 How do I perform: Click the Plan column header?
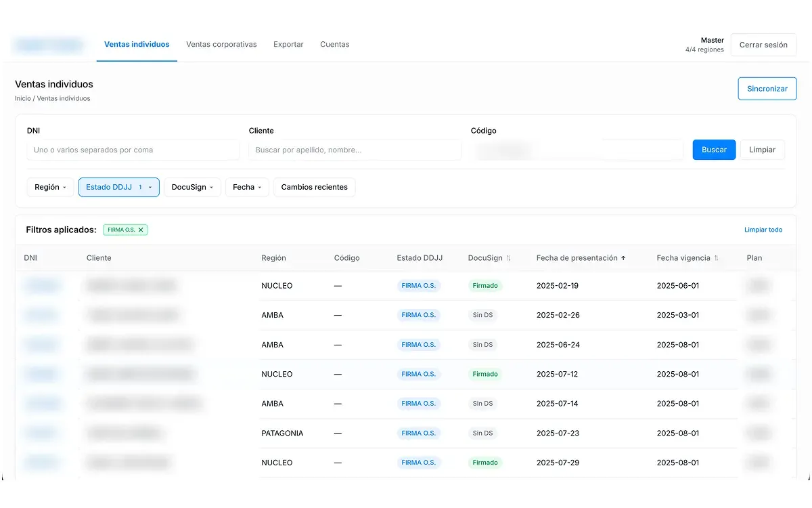pos(754,258)
